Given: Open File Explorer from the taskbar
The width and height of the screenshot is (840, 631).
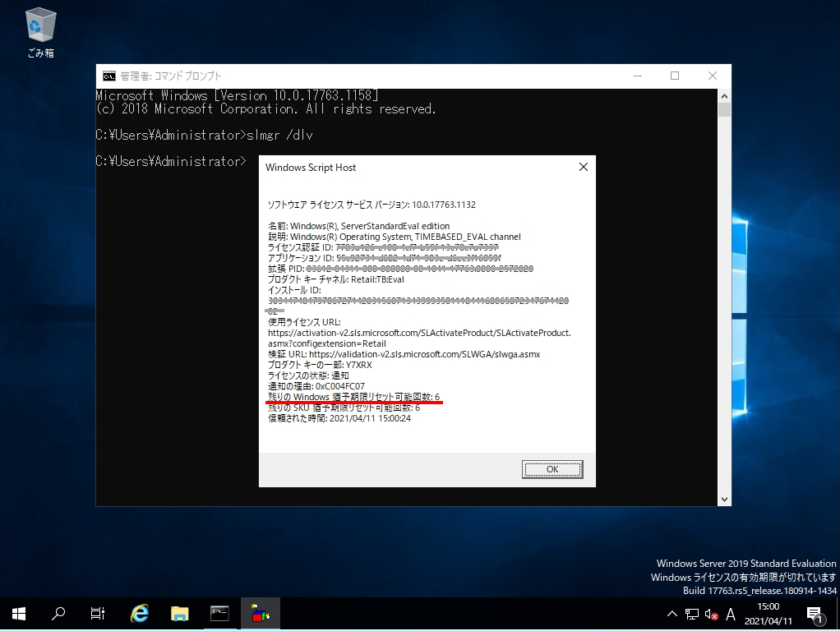Looking at the screenshot, I should coord(179,614).
